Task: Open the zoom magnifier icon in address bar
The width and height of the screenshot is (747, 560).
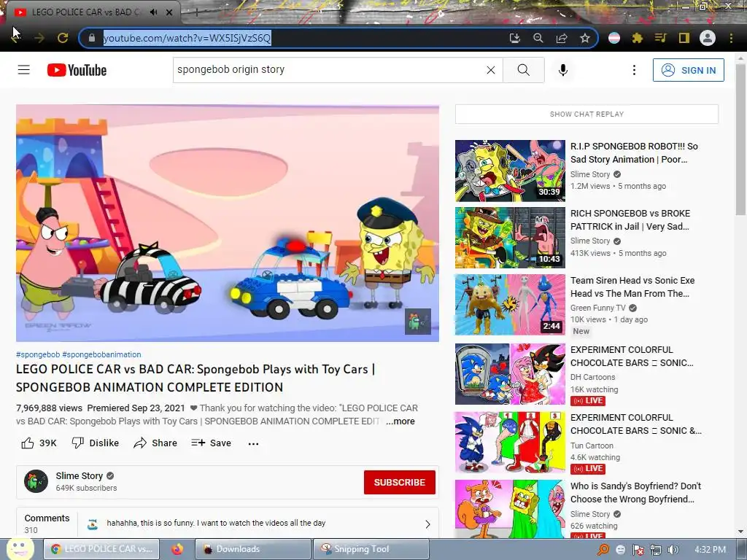Action: tap(538, 38)
